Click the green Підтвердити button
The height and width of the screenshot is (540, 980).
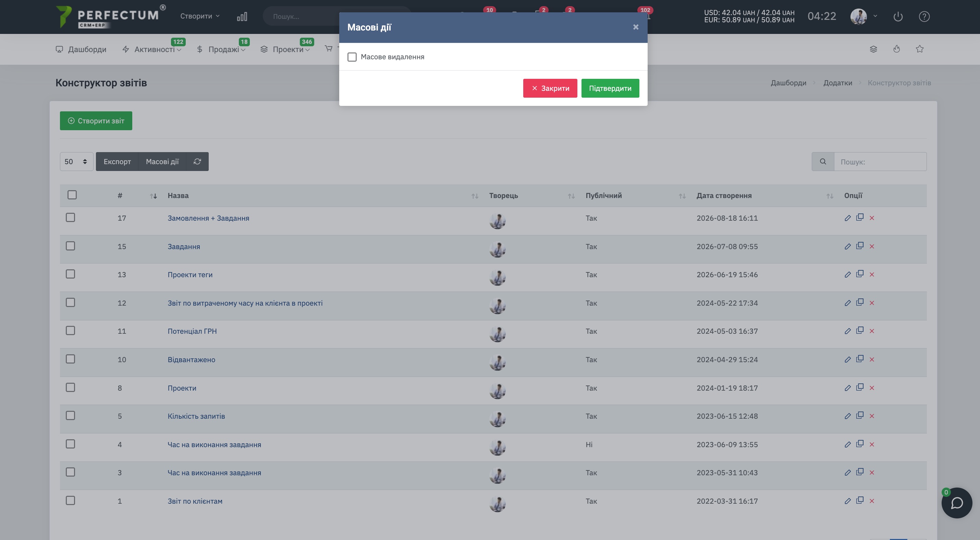610,88
